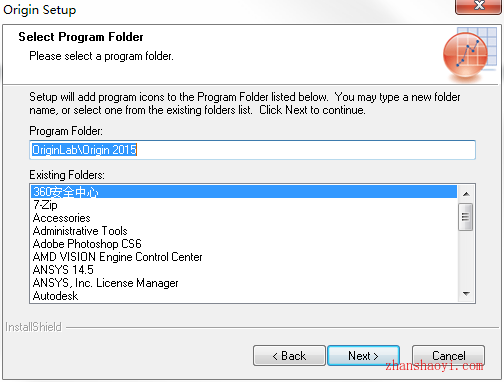Pick ANSYS, Inc. License Manager entry

(x=244, y=283)
